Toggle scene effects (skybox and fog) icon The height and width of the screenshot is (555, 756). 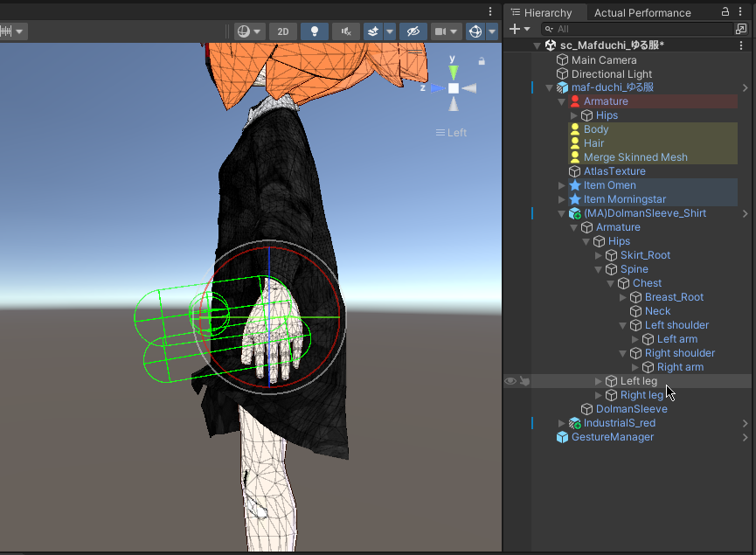point(373,31)
